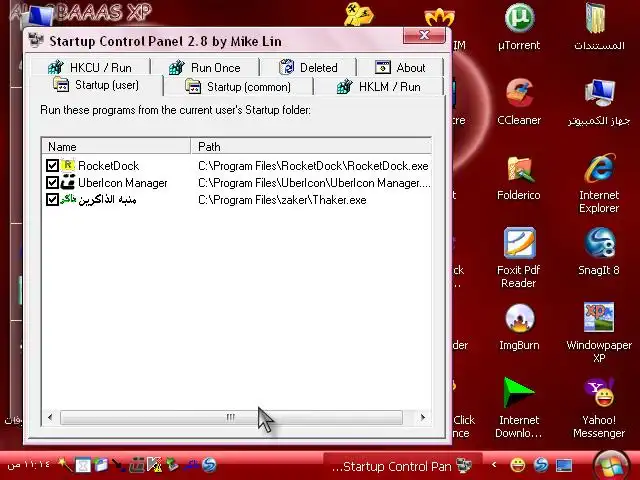Screen dimensions: 640x480
Task: Click the blue S icon beside the smiley
Action: [541, 465]
